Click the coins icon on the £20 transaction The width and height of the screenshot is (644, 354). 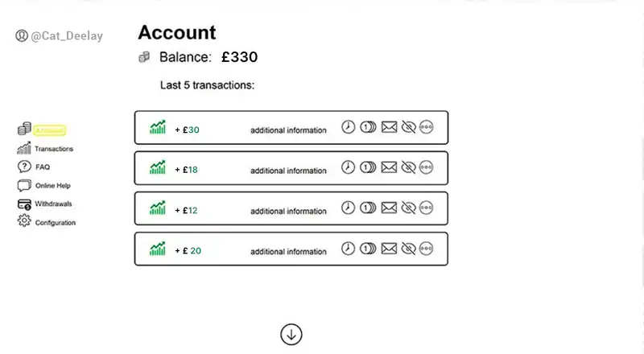pyautogui.click(x=368, y=249)
